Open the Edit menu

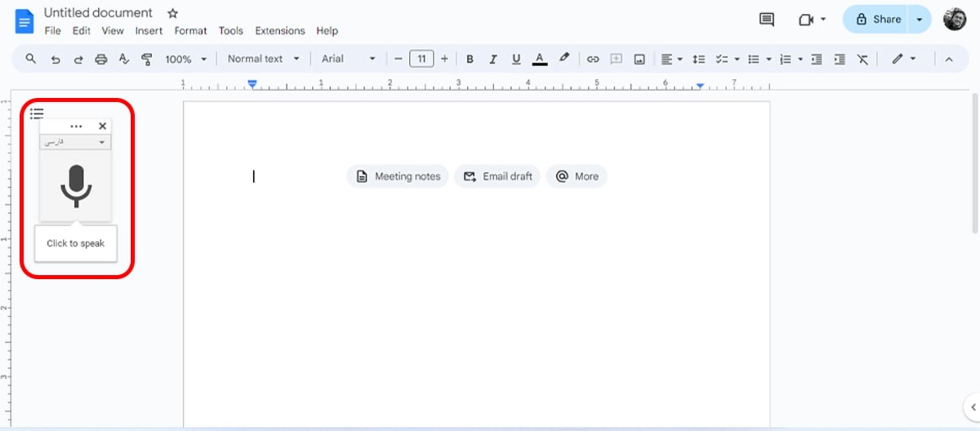pos(81,31)
